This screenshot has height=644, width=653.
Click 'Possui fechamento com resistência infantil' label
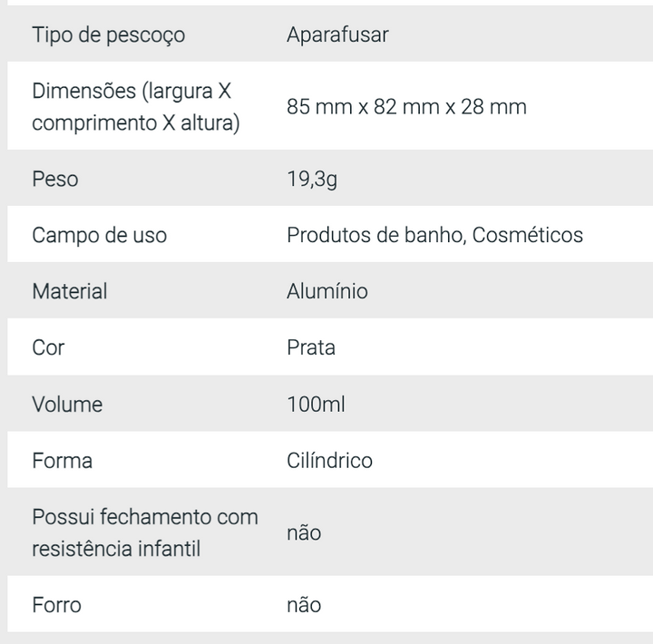coord(145,532)
